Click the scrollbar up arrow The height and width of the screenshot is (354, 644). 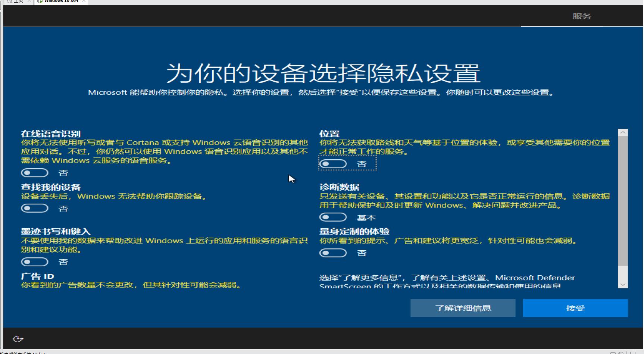tap(623, 132)
